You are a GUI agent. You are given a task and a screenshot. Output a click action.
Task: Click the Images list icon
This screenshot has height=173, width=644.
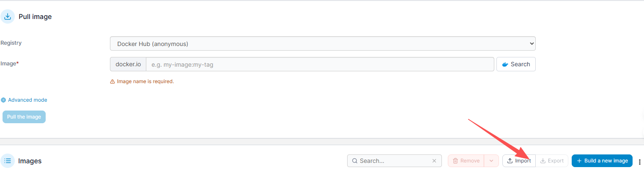pyautogui.click(x=7, y=161)
